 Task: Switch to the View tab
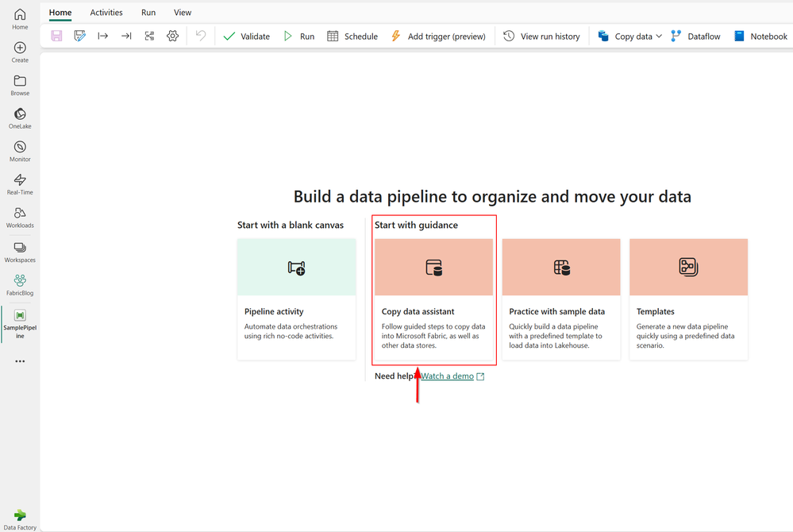(183, 13)
